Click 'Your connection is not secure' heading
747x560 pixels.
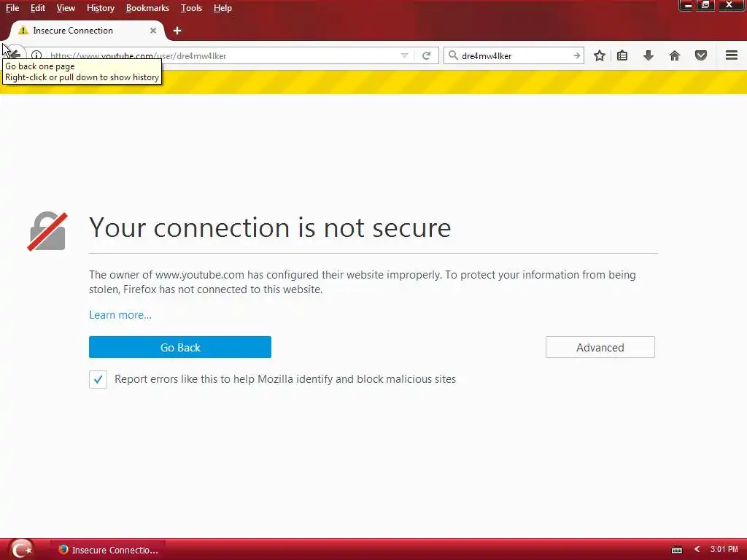pyautogui.click(x=270, y=227)
